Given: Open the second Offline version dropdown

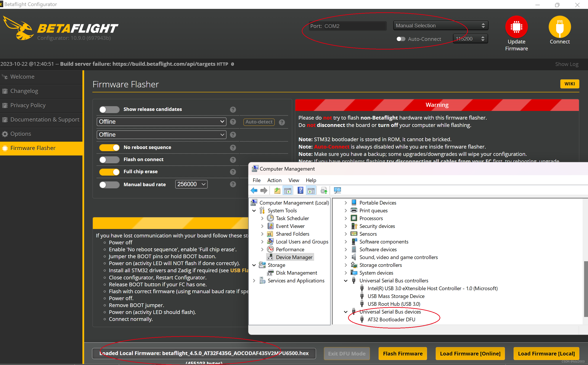Looking at the screenshot, I should tap(161, 135).
